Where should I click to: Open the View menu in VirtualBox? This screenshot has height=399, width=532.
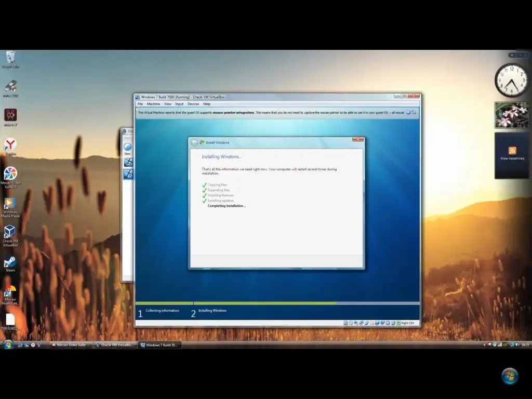pyautogui.click(x=168, y=104)
